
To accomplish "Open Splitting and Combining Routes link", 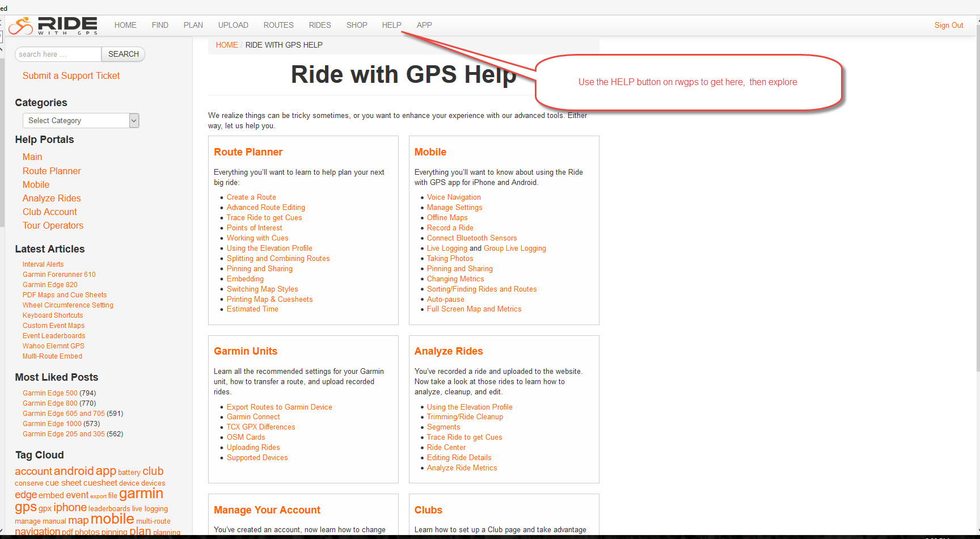I will tap(278, 259).
